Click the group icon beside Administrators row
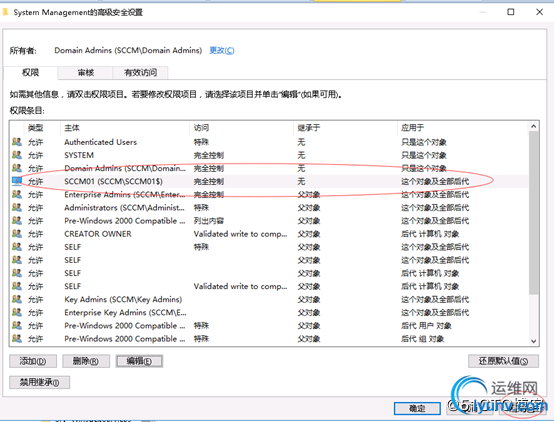Viewport: 554px width, 422px height. point(17,207)
